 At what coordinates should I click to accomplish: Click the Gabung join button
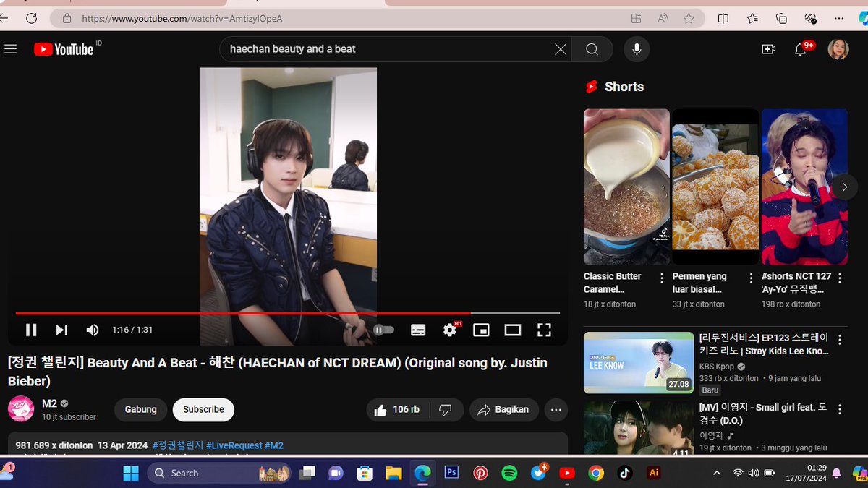(140, 409)
